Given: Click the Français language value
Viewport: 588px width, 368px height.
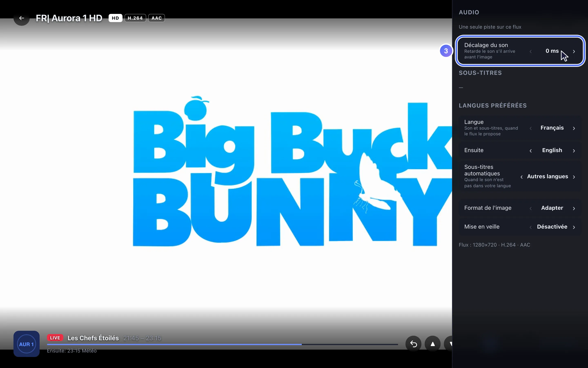Looking at the screenshot, I should [x=552, y=128].
